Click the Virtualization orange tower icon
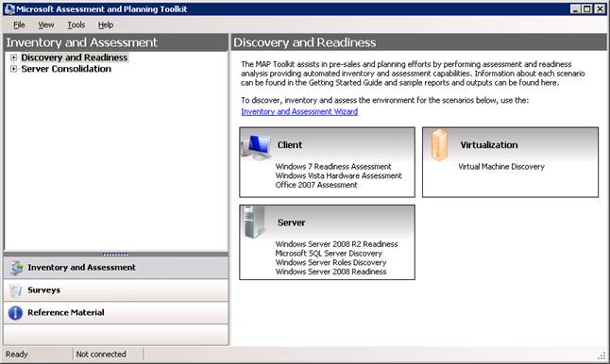The image size is (610, 364). (x=439, y=145)
